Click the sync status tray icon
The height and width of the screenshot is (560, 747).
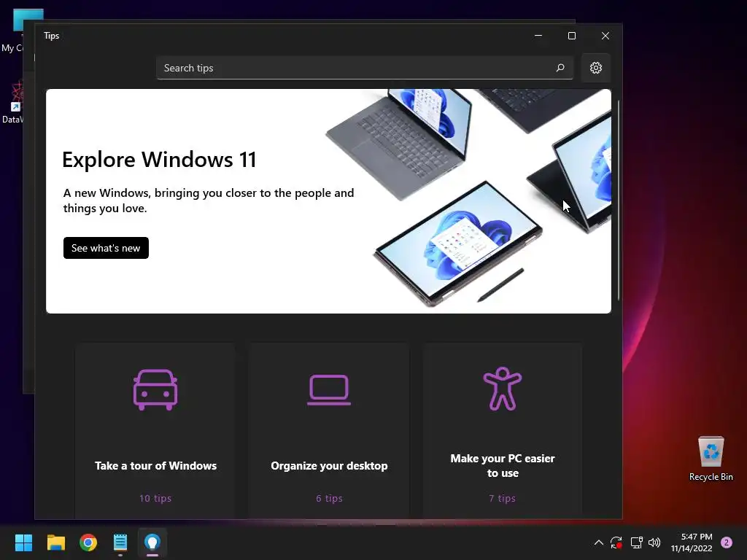click(x=616, y=542)
